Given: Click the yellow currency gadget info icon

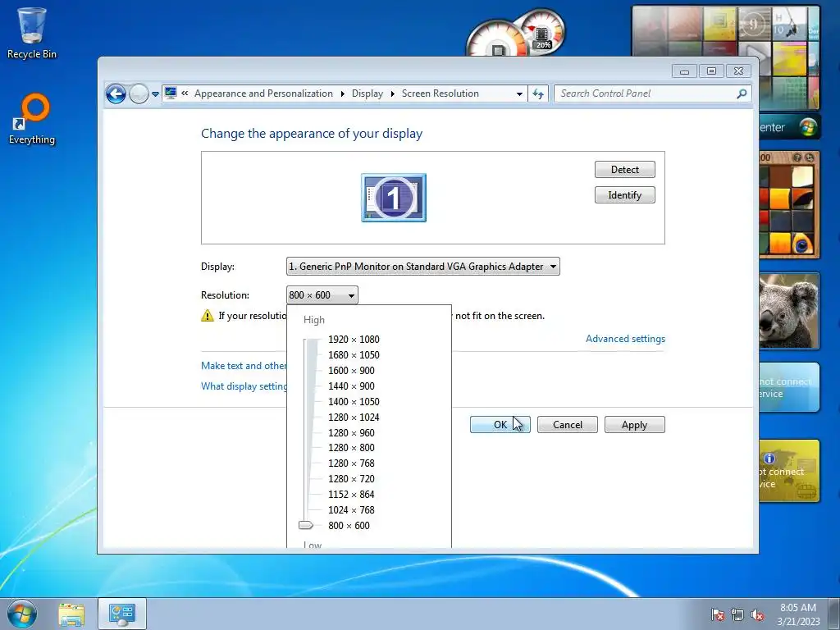Looking at the screenshot, I should click(x=769, y=459).
